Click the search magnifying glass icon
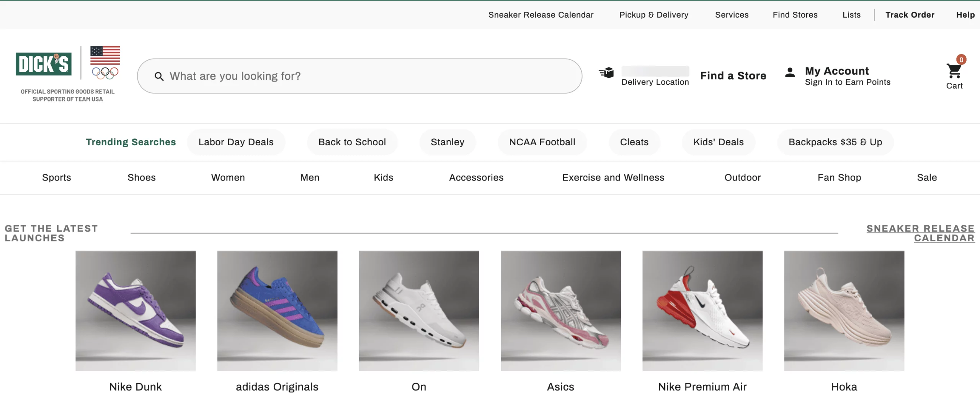The height and width of the screenshot is (402, 980). (159, 76)
